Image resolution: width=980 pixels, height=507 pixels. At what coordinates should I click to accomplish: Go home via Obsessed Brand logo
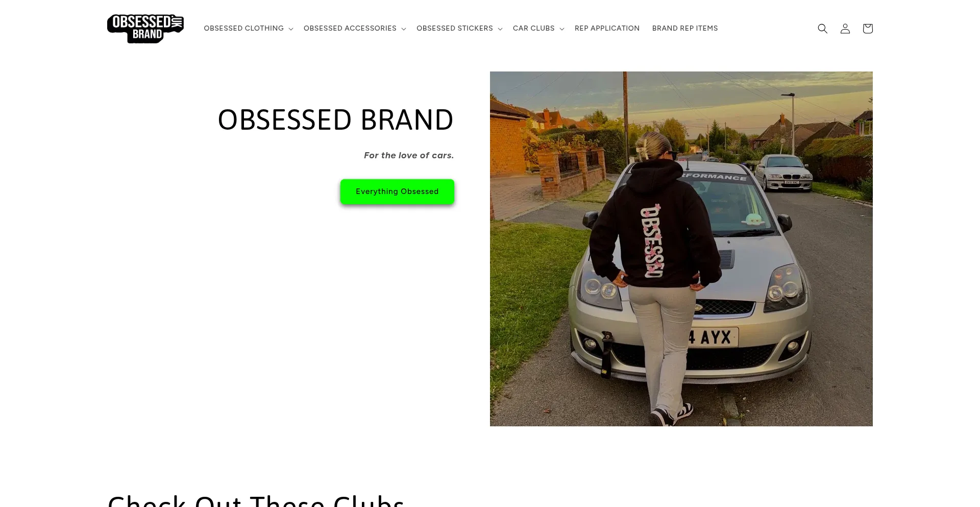145,29
